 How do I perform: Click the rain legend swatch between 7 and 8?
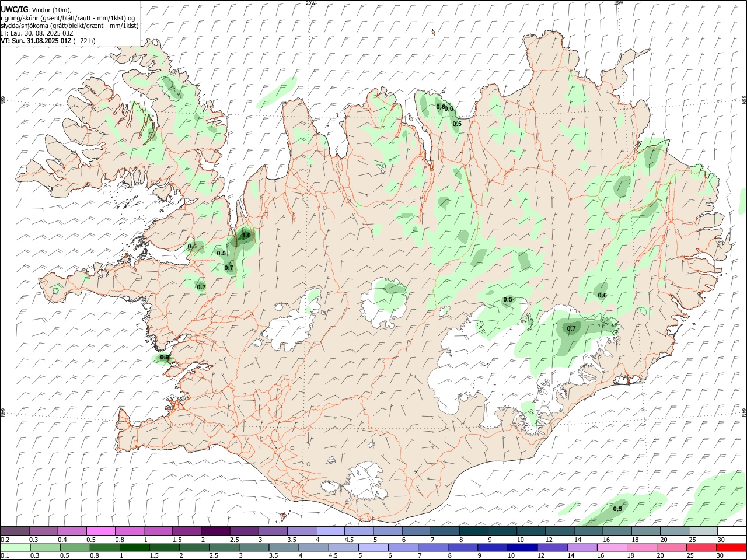pos(432,548)
